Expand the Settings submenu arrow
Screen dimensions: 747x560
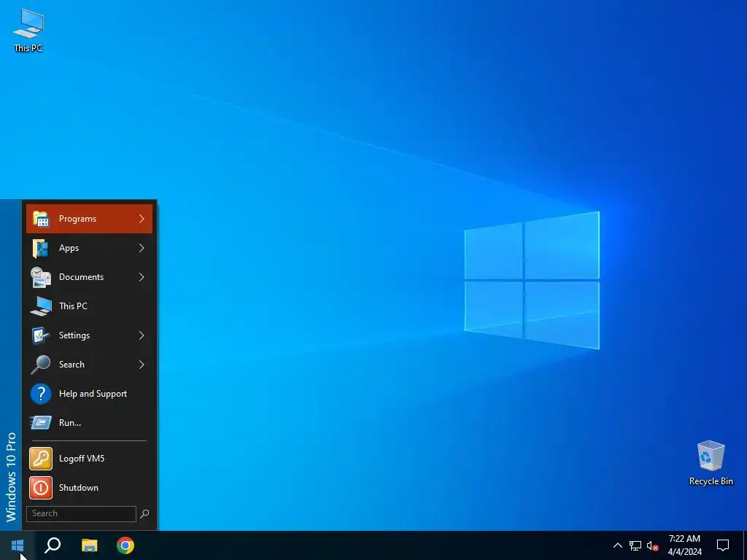click(142, 335)
